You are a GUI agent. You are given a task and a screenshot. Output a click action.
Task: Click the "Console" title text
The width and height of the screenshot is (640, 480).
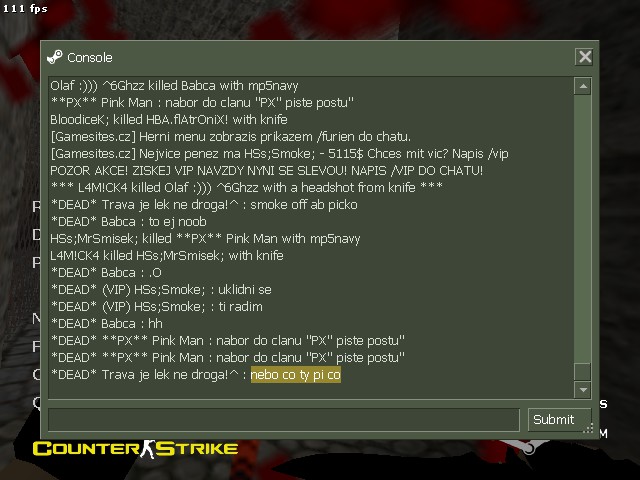coord(90,58)
